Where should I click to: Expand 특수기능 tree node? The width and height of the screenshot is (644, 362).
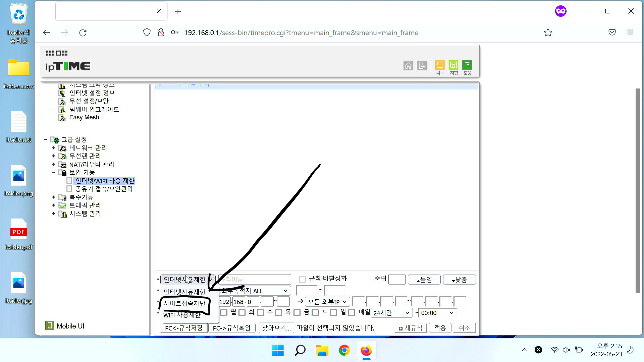[53, 197]
